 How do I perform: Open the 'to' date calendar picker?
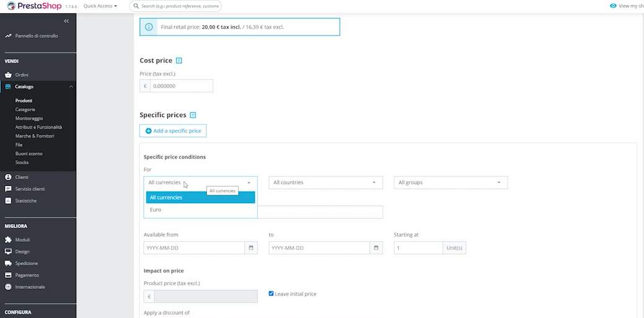(376, 248)
